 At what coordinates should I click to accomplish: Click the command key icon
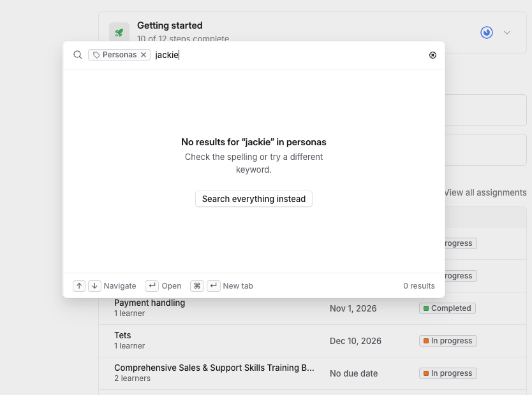pos(197,286)
